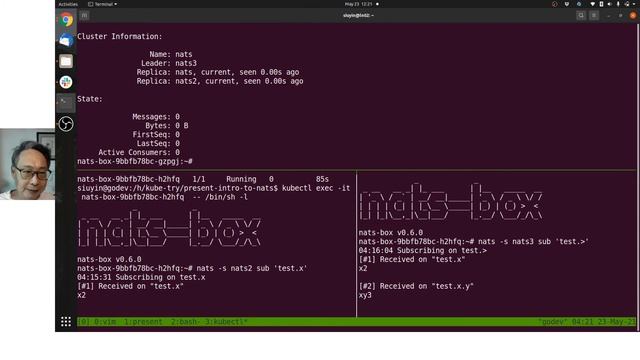Click the 'xy3' message in right pane
The image size is (640, 360).
[365, 295]
